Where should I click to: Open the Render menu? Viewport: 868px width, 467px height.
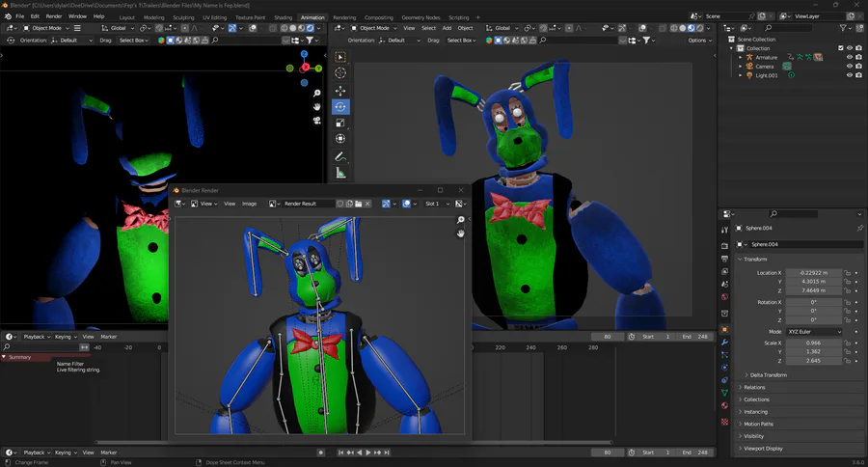54,16
